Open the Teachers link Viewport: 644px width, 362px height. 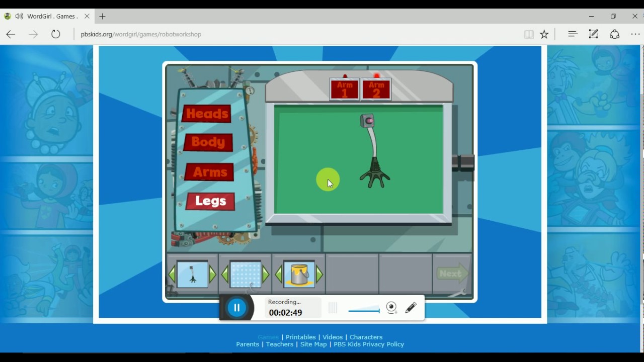click(280, 344)
